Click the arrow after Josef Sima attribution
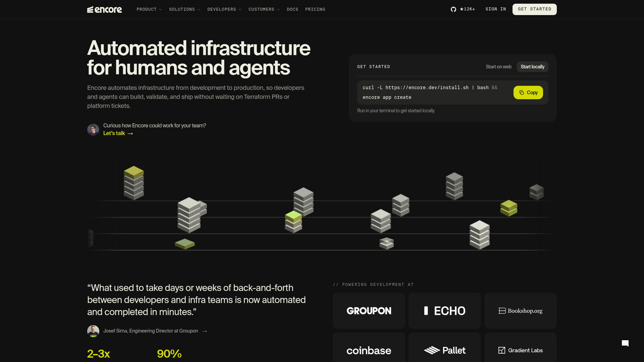Viewport: 644px width, 362px height. pyautogui.click(x=205, y=331)
